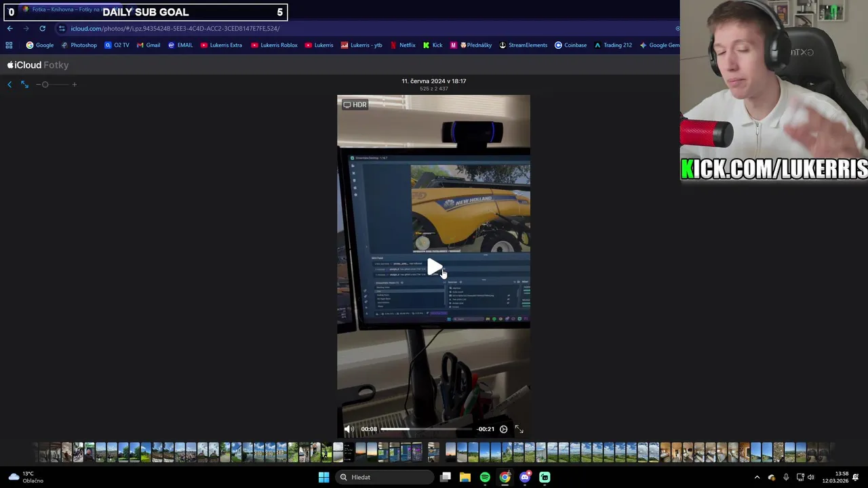
Task: Open the Google bookmark
Action: pos(40,45)
